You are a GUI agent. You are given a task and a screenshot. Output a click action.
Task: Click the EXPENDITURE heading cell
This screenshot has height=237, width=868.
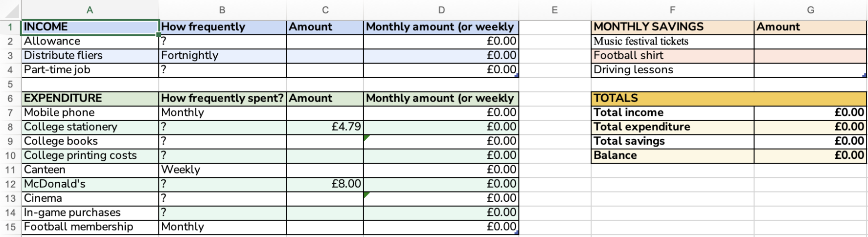click(x=90, y=98)
